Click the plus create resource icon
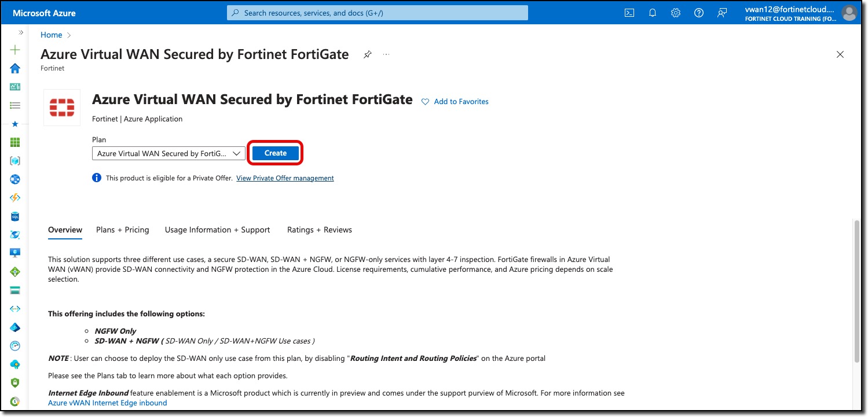 (15, 50)
